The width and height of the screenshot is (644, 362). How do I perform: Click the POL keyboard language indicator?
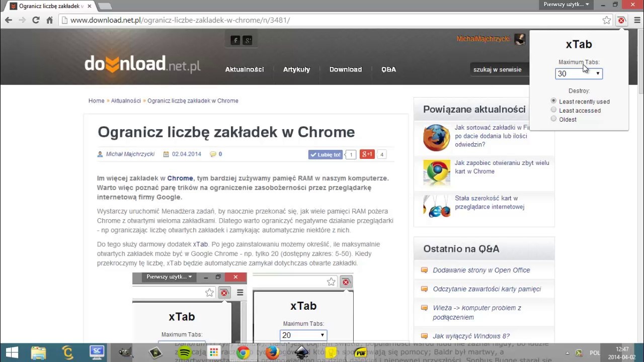(x=595, y=353)
